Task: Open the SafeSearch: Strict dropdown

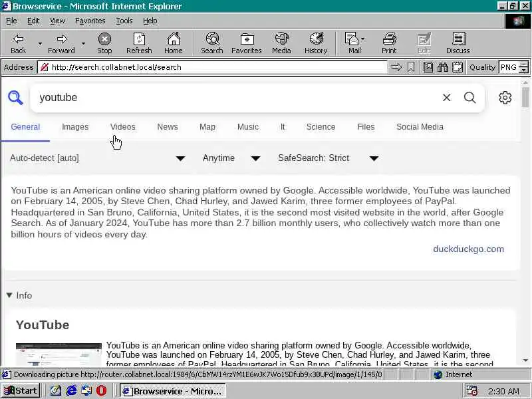Action: pos(329,158)
